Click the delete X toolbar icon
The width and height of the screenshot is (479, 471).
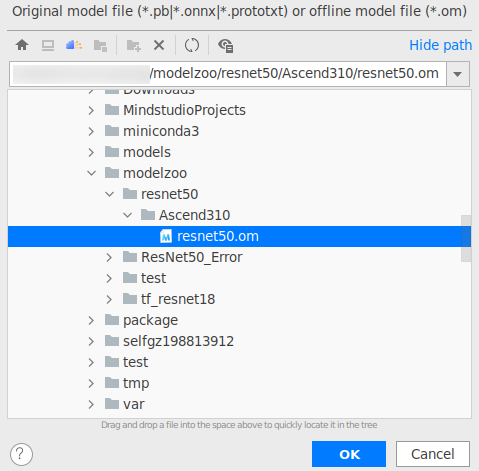(159, 45)
